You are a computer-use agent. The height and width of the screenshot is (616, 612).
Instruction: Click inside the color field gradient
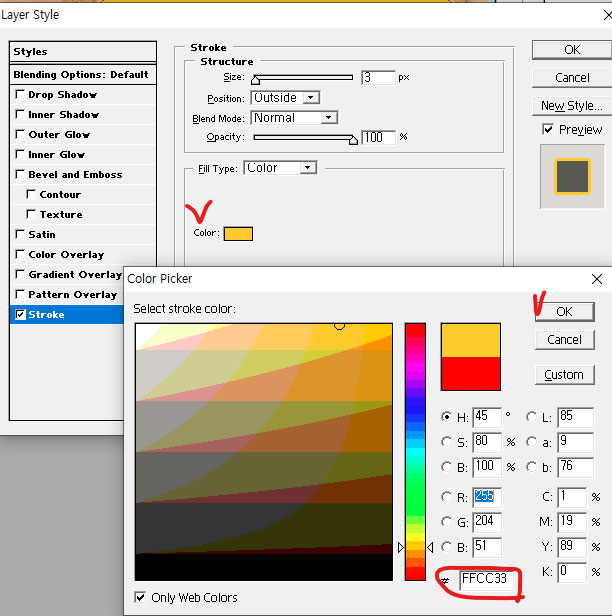264,452
